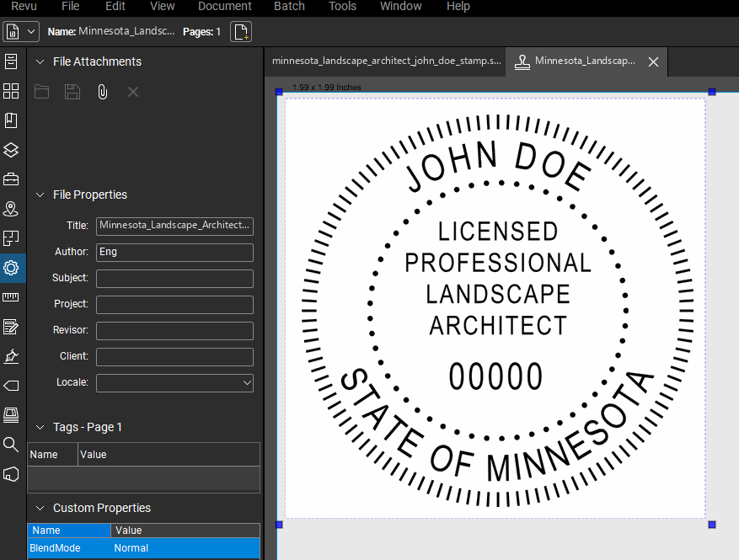Image resolution: width=739 pixels, height=560 pixels.
Task: Click the top-left stamp resize handle
Action: tap(279, 92)
